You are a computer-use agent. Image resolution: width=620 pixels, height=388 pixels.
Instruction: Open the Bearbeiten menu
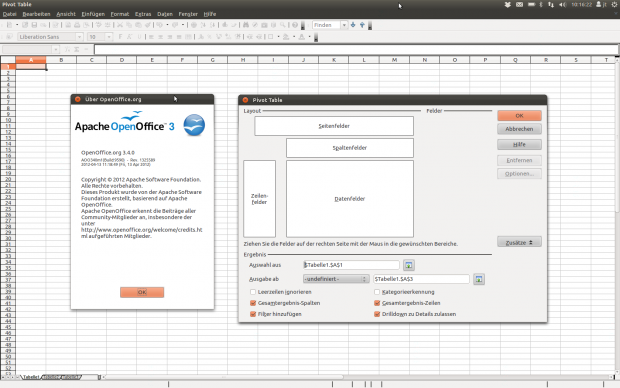tap(36, 14)
